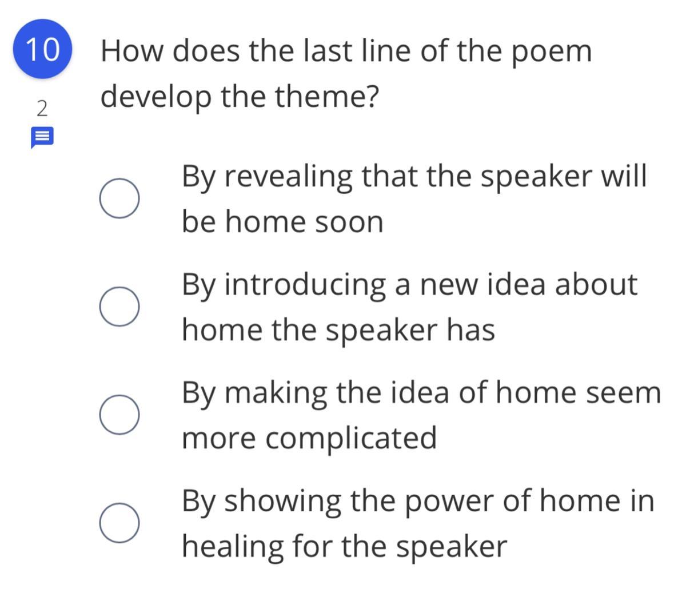
Task: Choose radio button for 'introducing a new idea'
Action: point(119,307)
